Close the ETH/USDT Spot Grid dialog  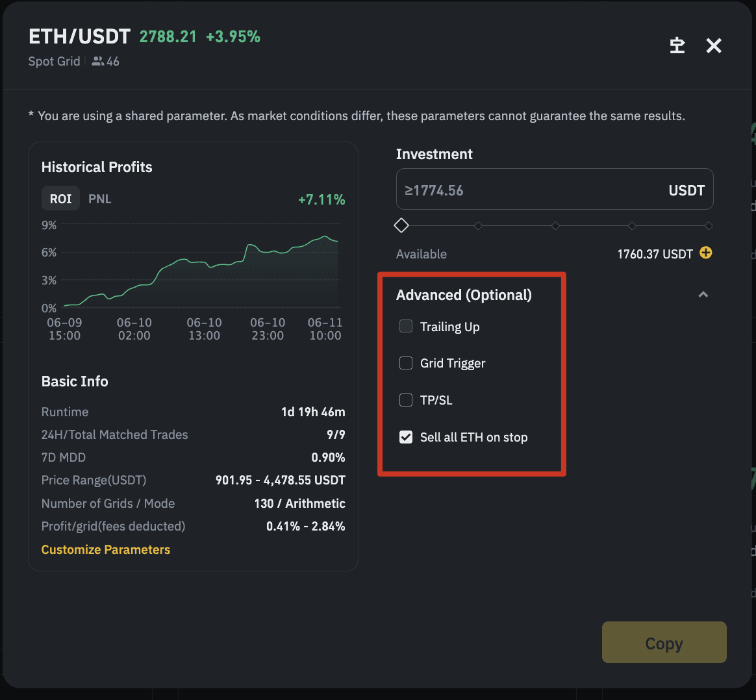[x=713, y=45]
